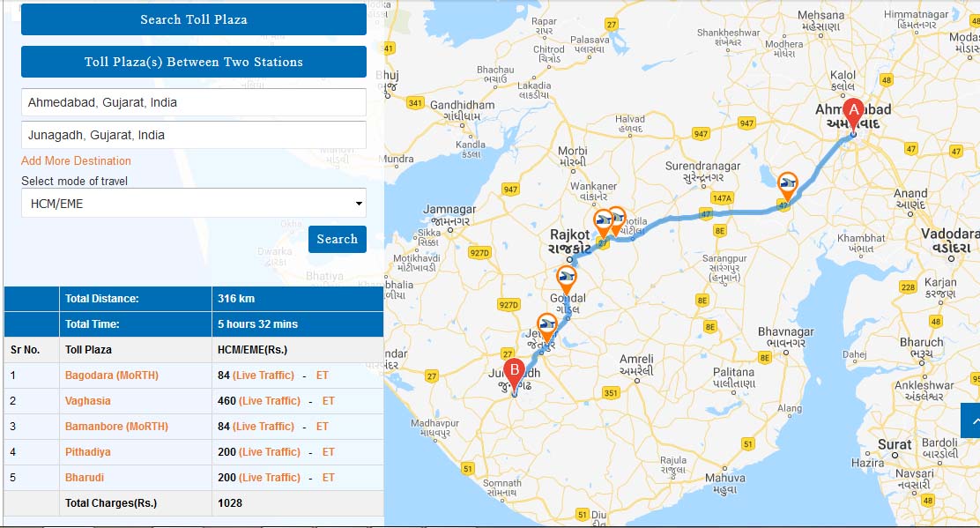Open the Vaghasia toll plaza link

[87, 401]
